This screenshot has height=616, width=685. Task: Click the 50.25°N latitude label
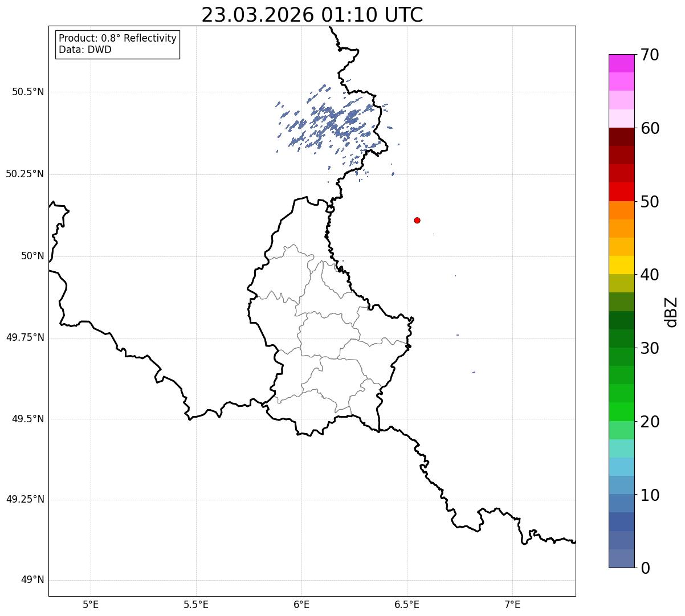pos(25,174)
